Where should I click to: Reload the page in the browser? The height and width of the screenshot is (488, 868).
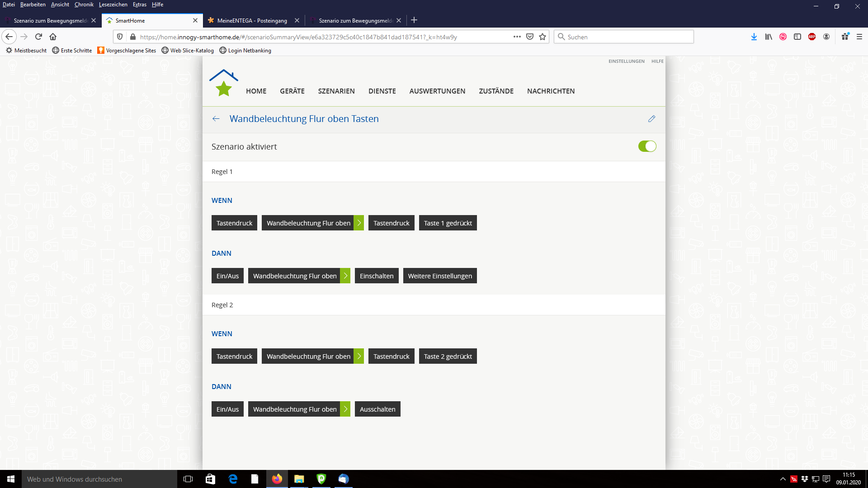(38, 37)
